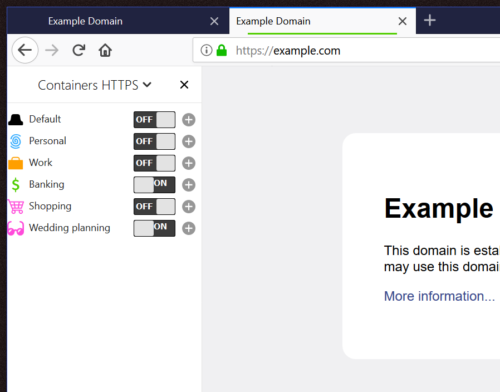Click the browser back arrow button
500x392 pixels.
click(x=25, y=50)
